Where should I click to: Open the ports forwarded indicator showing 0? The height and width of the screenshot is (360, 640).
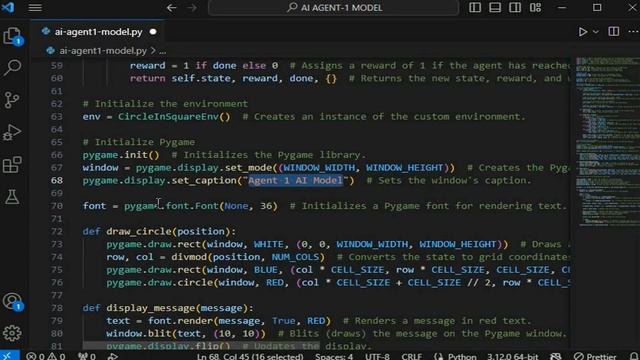point(87,356)
